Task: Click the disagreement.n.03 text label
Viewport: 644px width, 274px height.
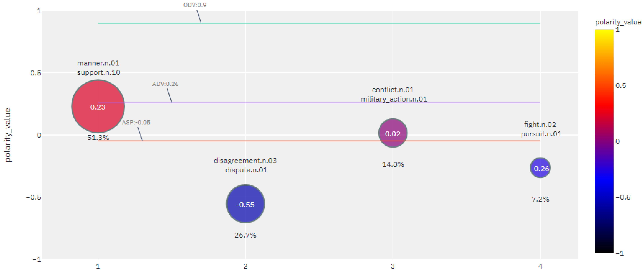Action: 245,161
